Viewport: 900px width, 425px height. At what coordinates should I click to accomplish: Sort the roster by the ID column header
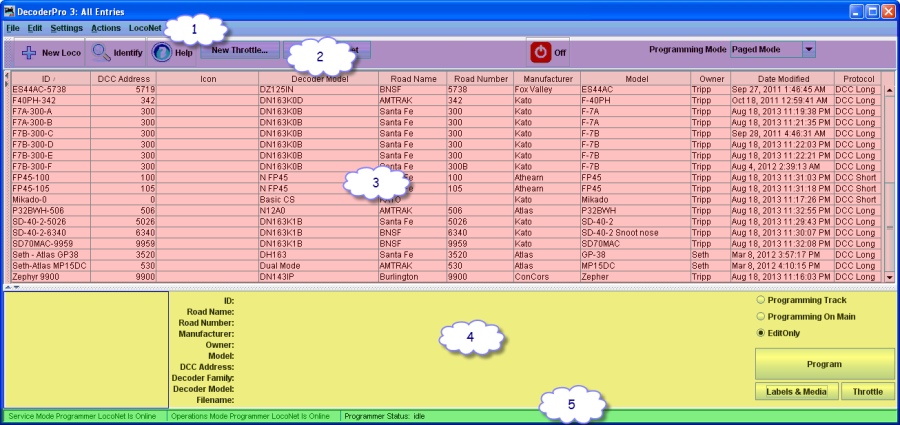coord(47,77)
